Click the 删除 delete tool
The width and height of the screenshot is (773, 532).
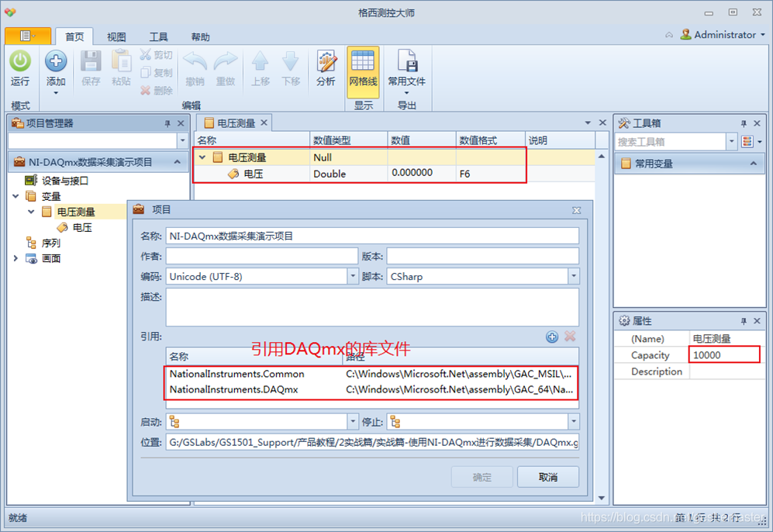click(x=157, y=90)
